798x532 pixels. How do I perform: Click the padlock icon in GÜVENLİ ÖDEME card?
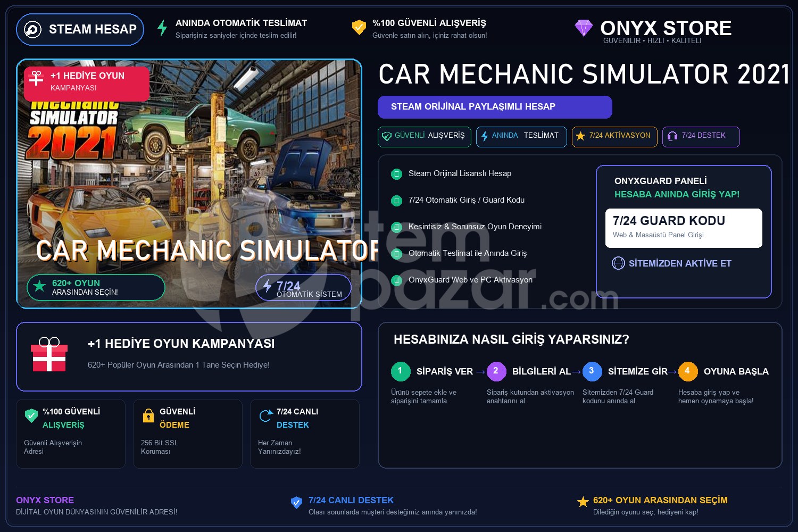pos(148,415)
